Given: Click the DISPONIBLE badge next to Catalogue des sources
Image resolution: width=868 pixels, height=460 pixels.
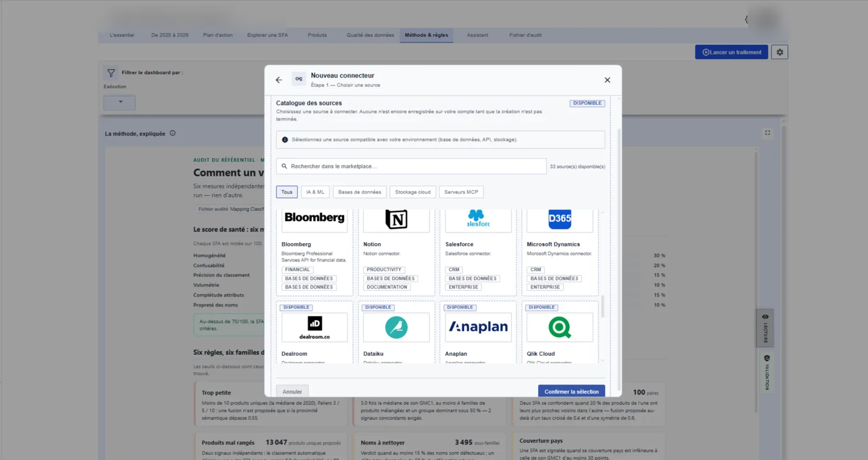Looking at the screenshot, I should pyautogui.click(x=587, y=103).
